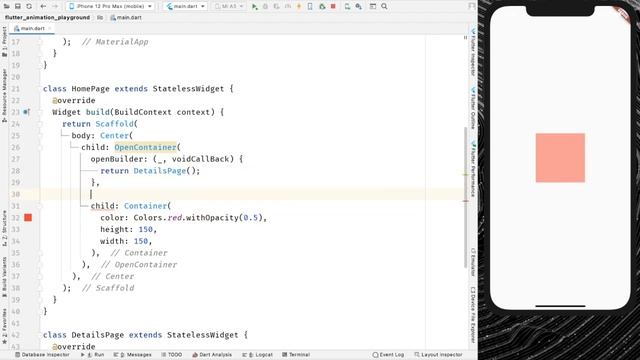Click the editor vertical scrollbar
This screenshot has height=360, width=640.
(x=465, y=198)
